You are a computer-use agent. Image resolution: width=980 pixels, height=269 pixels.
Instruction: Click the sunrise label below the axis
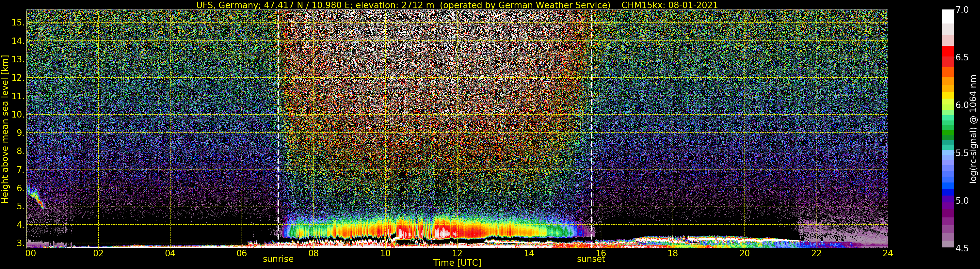click(x=278, y=259)
